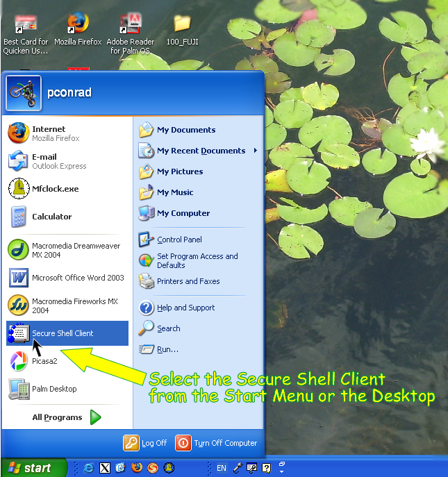Open the Run... dialog

tap(199, 349)
